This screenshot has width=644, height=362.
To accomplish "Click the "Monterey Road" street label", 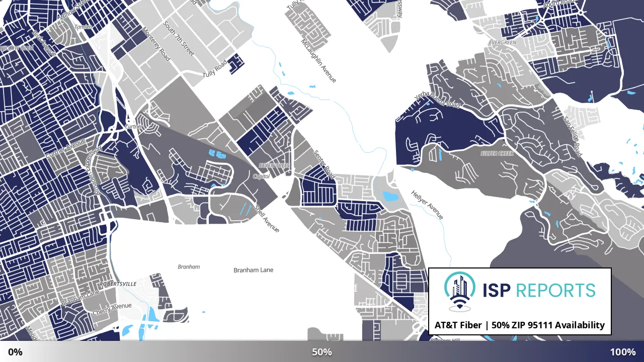I will (156, 44).
